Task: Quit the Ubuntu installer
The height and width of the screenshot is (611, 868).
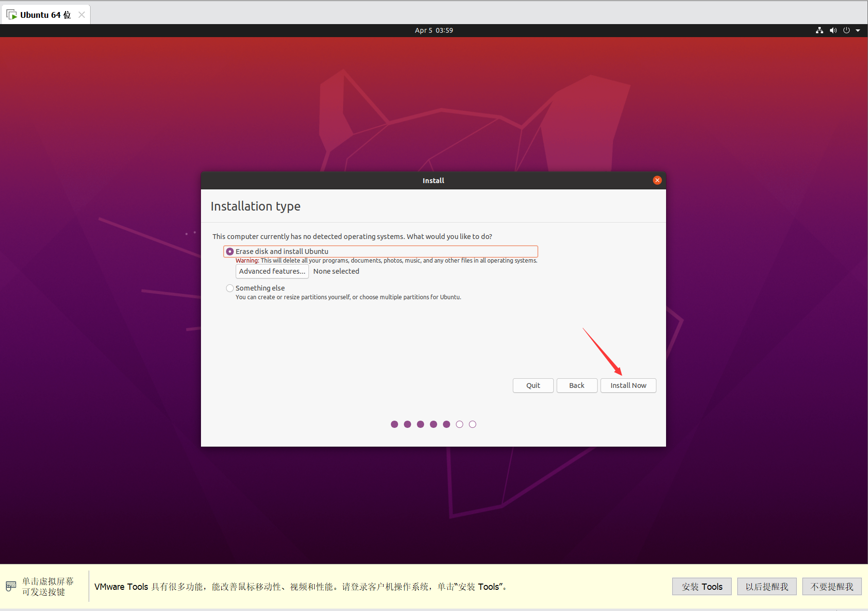Action: 533,385
